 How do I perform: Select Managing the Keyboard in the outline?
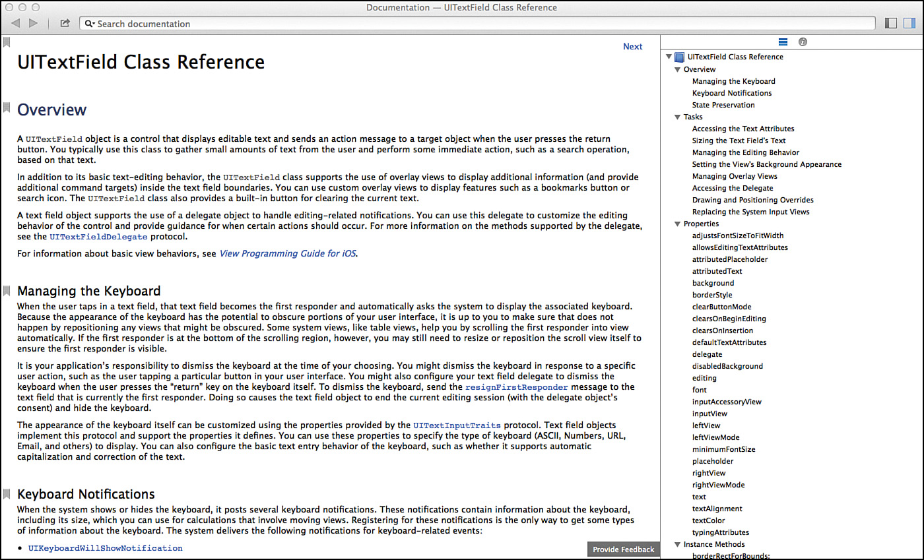(x=733, y=81)
